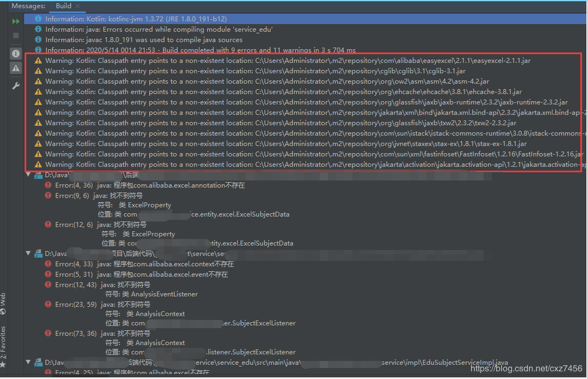Open the wrench settings icon
Viewport: 588px width, 379px height.
[16, 86]
